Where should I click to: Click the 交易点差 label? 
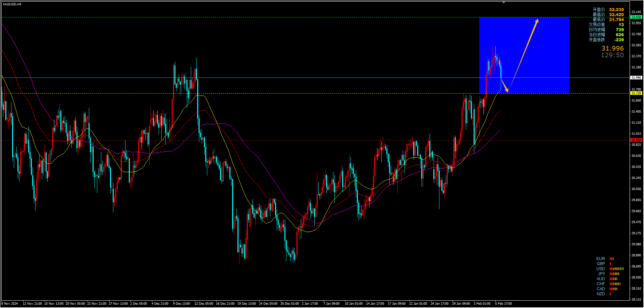[597, 25]
